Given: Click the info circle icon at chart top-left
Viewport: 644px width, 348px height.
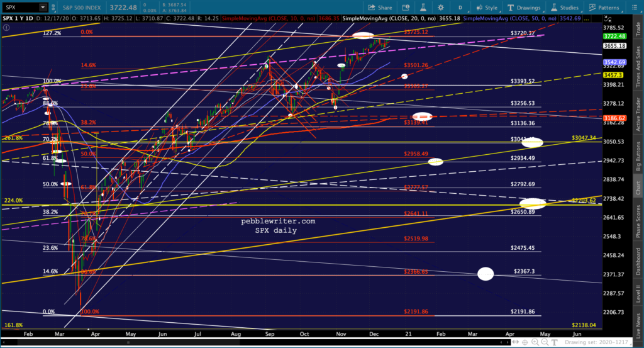Looking at the screenshot, I should tap(6, 28).
